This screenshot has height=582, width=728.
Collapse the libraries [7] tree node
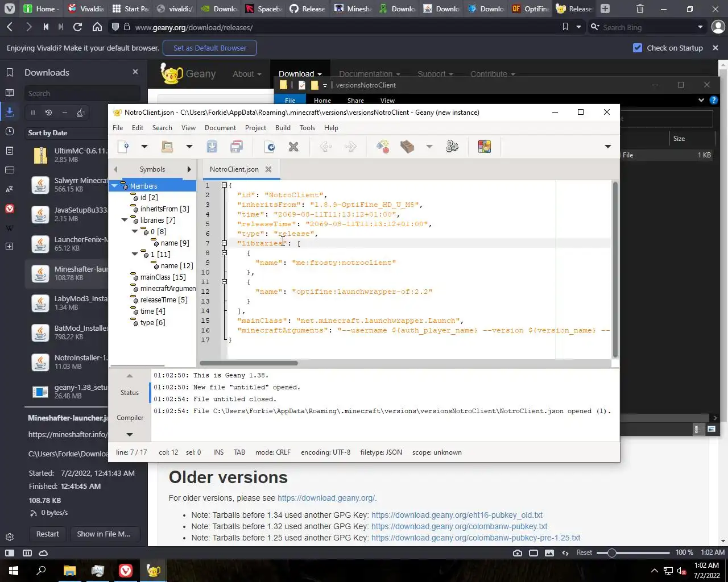(x=125, y=220)
